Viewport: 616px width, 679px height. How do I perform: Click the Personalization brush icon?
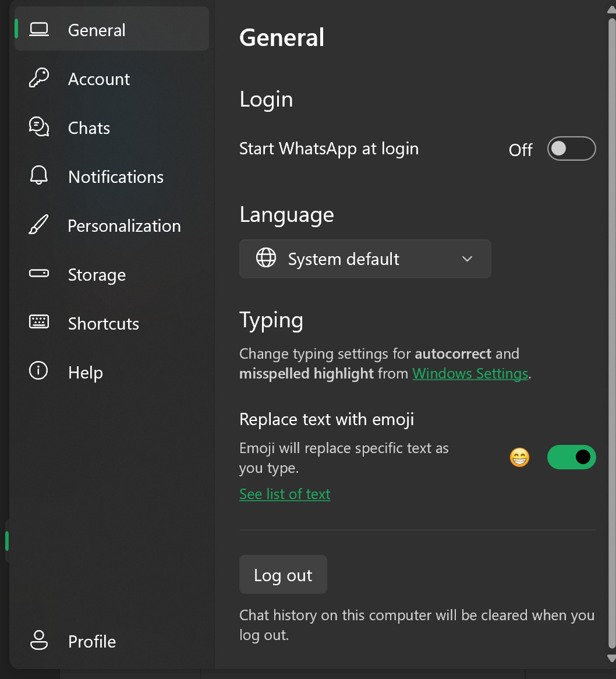tap(39, 225)
